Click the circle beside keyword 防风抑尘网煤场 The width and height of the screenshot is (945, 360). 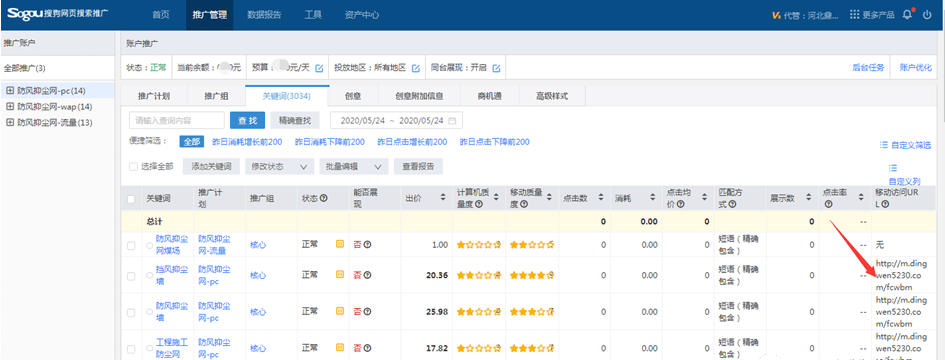(x=149, y=245)
